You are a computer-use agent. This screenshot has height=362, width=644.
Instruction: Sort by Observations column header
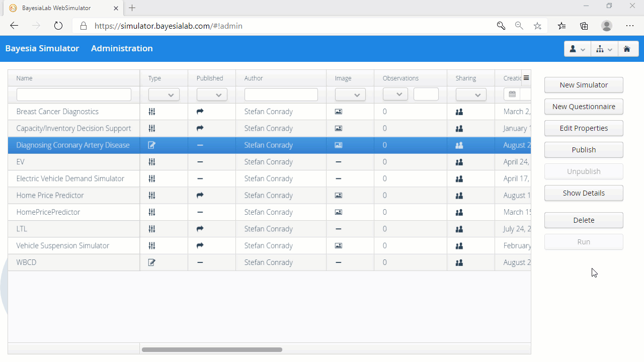(x=411, y=78)
